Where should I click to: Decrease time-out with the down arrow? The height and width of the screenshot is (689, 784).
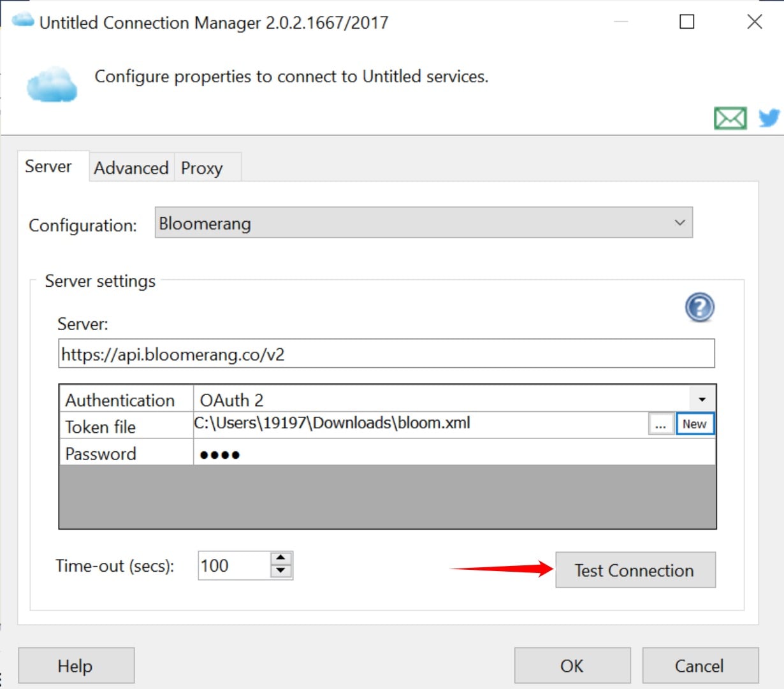pyautogui.click(x=281, y=572)
